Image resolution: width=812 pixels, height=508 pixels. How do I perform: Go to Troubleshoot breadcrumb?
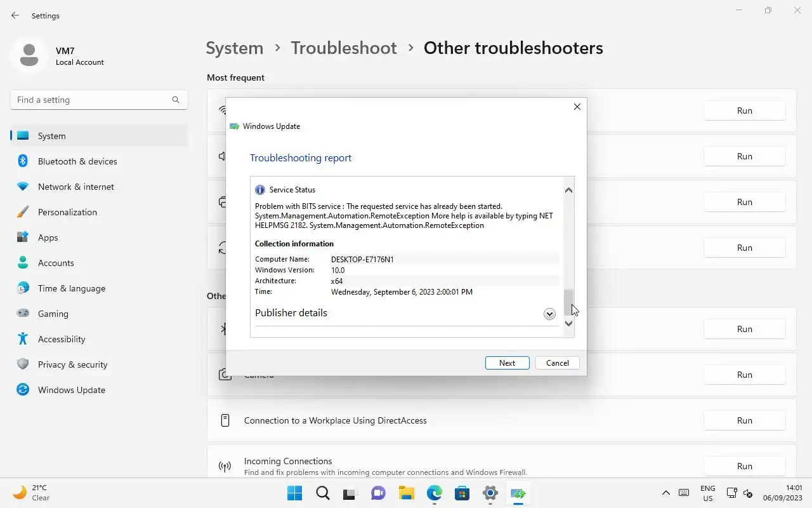pyautogui.click(x=344, y=48)
